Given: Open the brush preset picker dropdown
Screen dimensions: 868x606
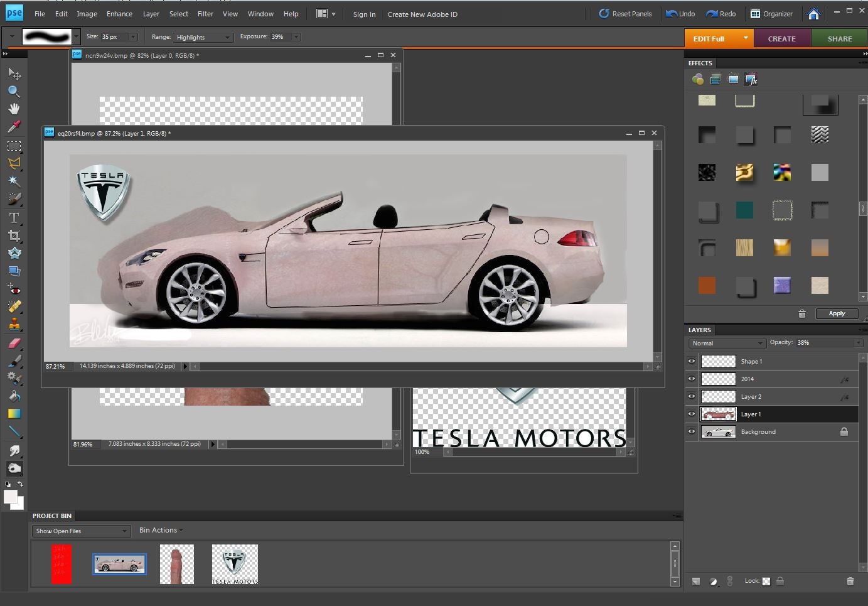Looking at the screenshot, I should point(76,36).
